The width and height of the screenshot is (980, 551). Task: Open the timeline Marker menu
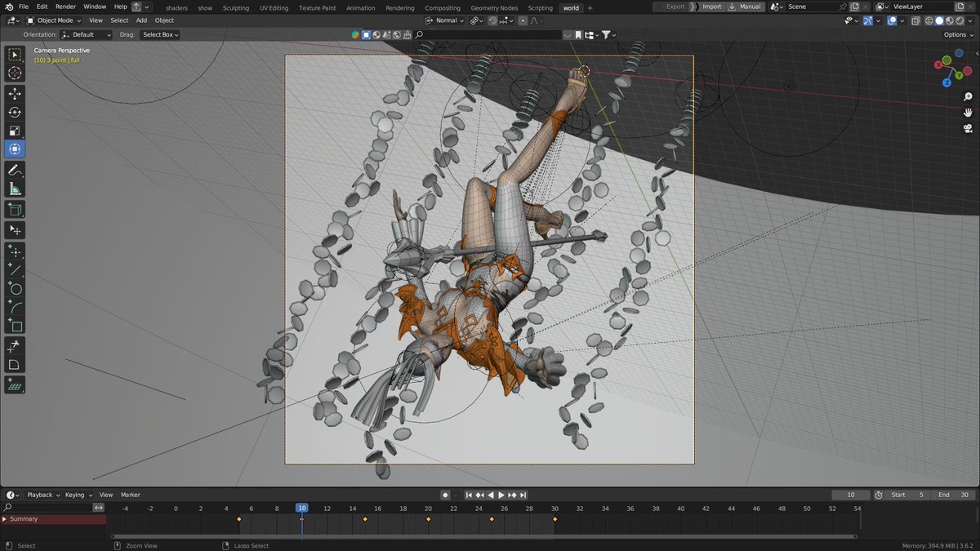coord(131,495)
